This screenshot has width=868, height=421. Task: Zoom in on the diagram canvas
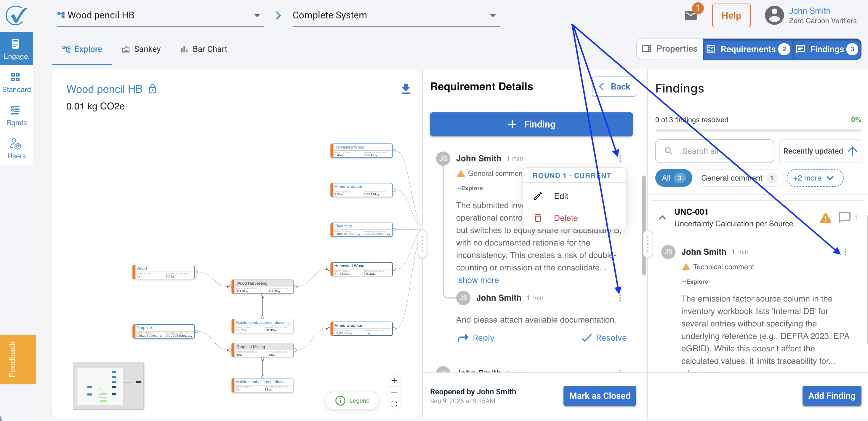click(x=394, y=380)
